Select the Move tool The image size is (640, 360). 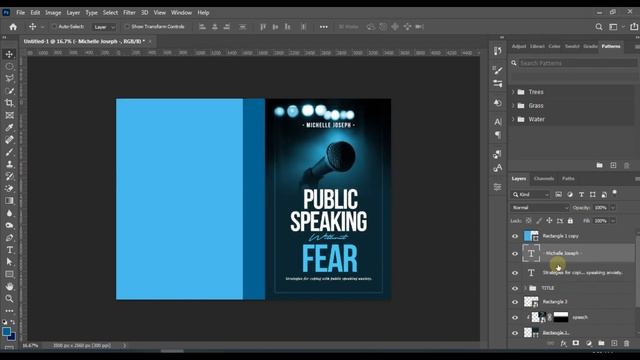point(9,54)
